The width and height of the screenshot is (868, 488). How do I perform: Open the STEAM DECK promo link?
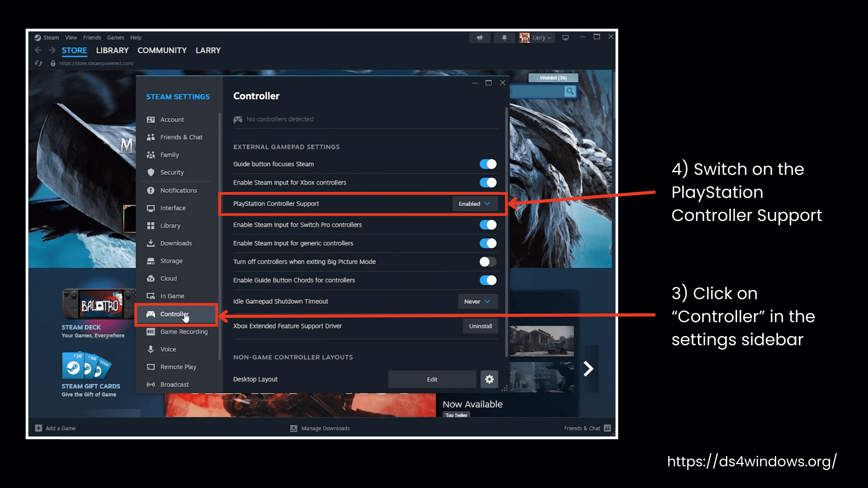[x=81, y=327]
